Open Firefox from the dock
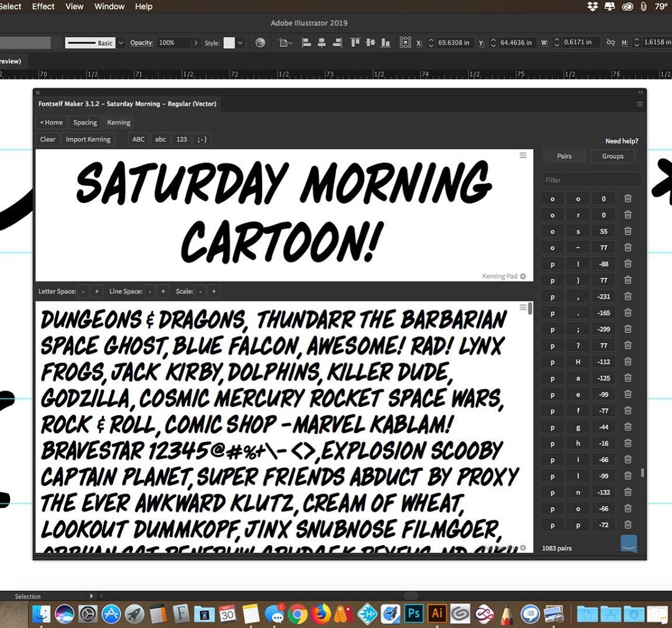672x628 pixels. [321, 614]
